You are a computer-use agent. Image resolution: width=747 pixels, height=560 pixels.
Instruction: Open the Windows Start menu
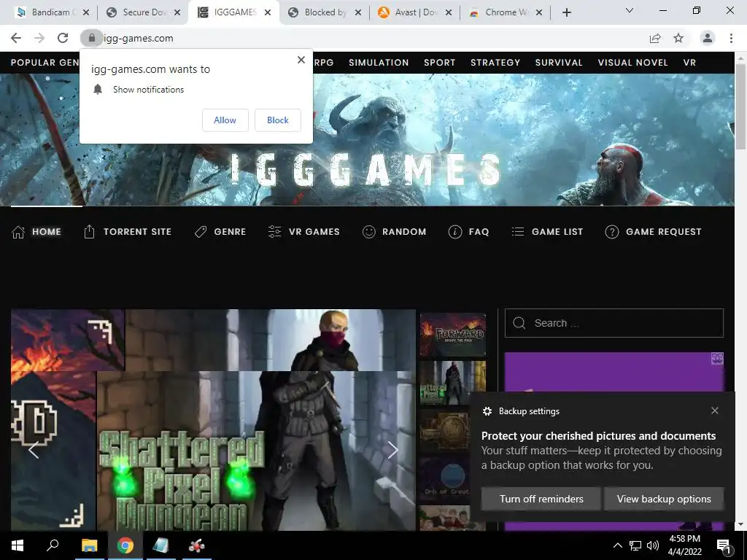coord(18,545)
